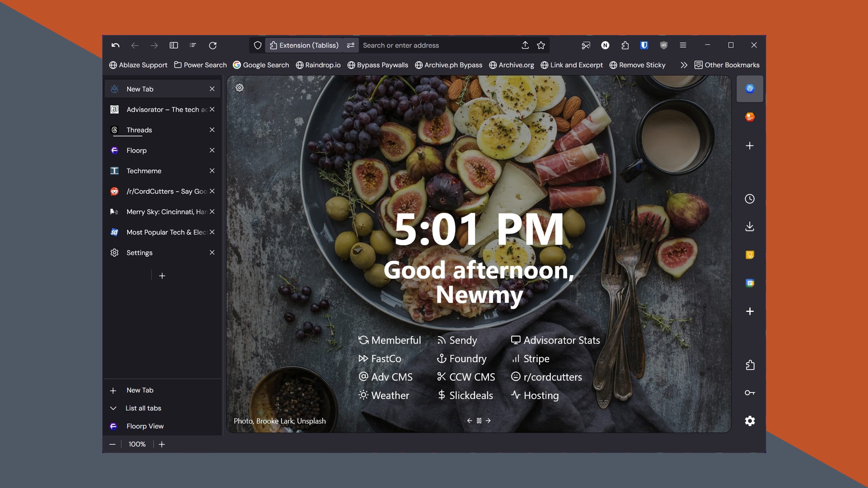Decrease zoom with the minus button
This screenshot has height=488, width=868.
pyautogui.click(x=113, y=444)
